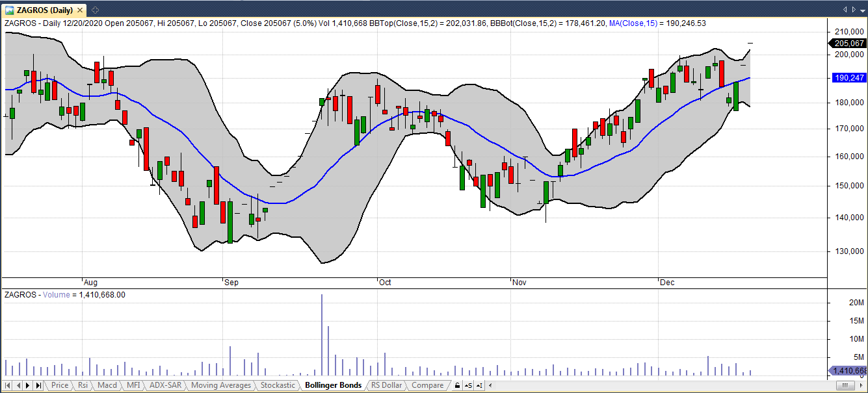
Task: Open the window list dropdown arrow
Action: [861, 10]
